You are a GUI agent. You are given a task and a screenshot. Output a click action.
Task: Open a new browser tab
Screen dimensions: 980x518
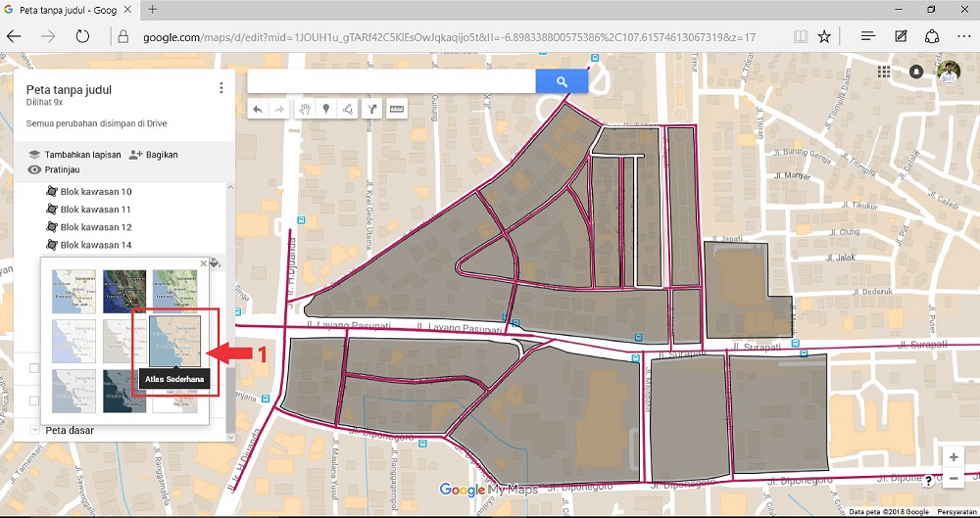point(153,10)
